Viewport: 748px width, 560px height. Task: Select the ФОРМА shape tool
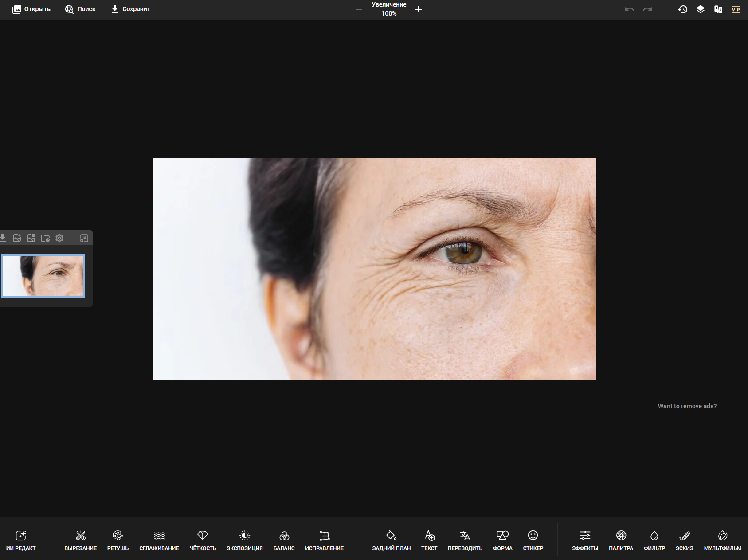tap(503, 540)
